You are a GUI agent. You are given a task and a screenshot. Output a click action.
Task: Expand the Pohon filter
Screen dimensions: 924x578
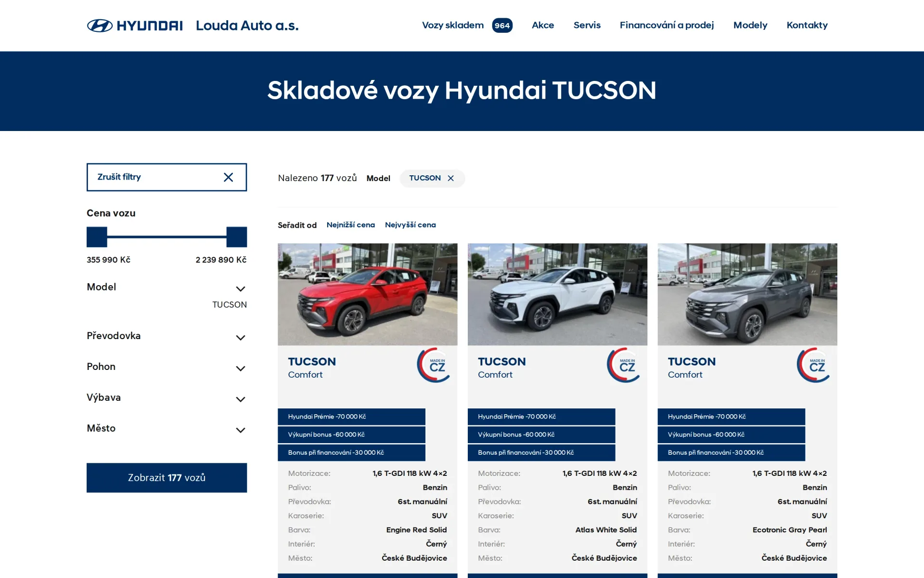point(167,367)
